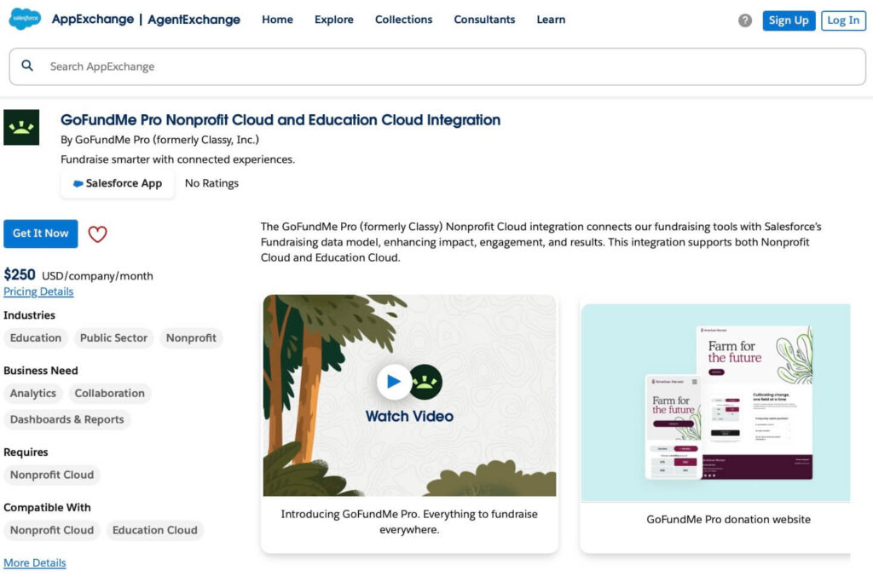Viewport: 873px width, 588px height.
Task: Open the Pricing Details link
Action: pyautogui.click(x=38, y=291)
